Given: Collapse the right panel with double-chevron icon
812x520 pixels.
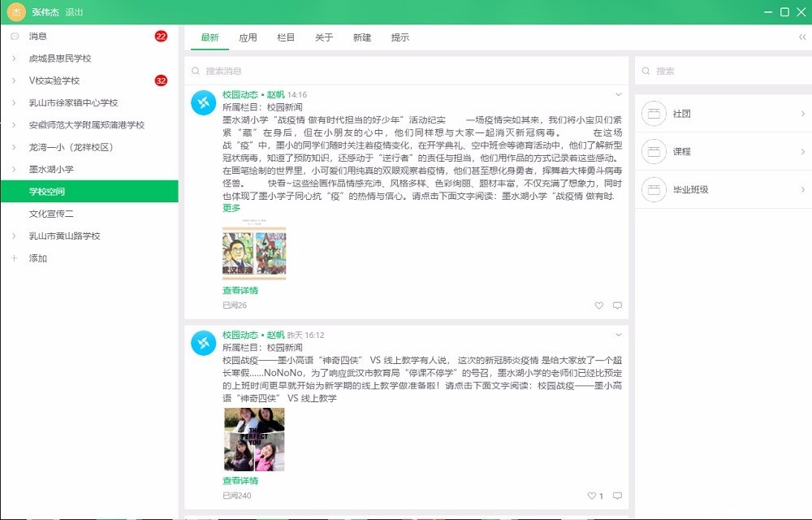Looking at the screenshot, I should (x=802, y=37).
